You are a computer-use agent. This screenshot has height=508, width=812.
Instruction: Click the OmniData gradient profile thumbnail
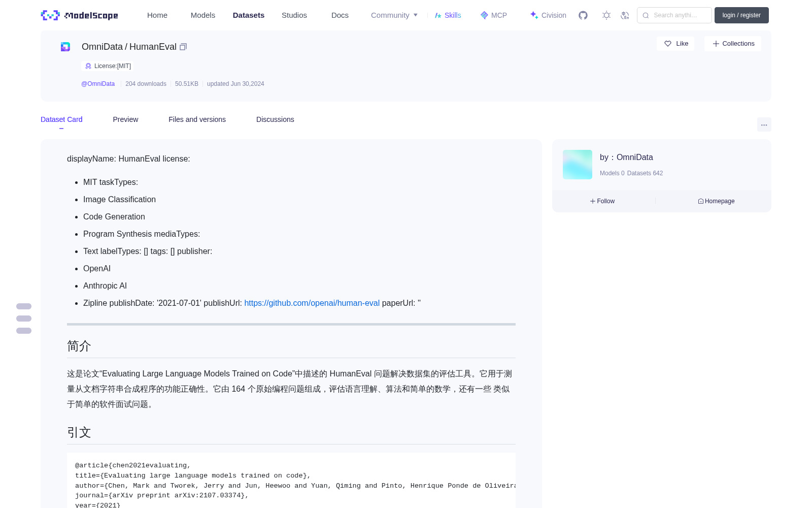click(578, 165)
